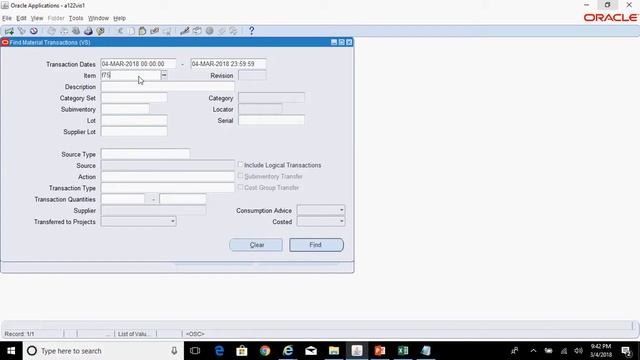Open the View menu
This screenshot has height=360, width=640.
click(37, 18)
